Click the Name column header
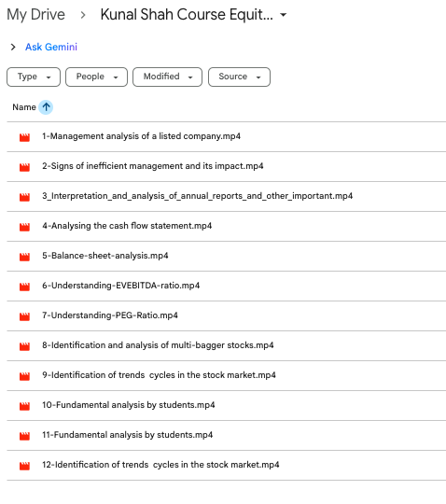The width and height of the screenshot is (446, 504). coord(24,107)
